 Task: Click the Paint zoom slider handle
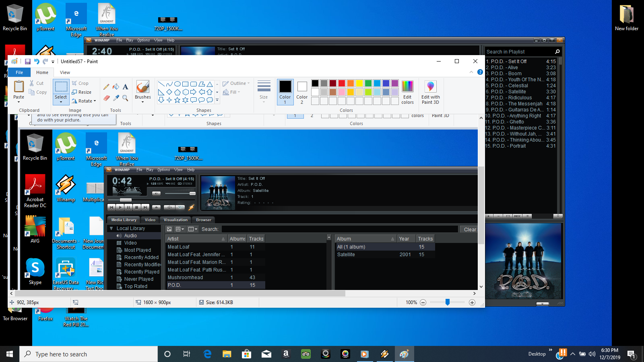click(448, 302)
